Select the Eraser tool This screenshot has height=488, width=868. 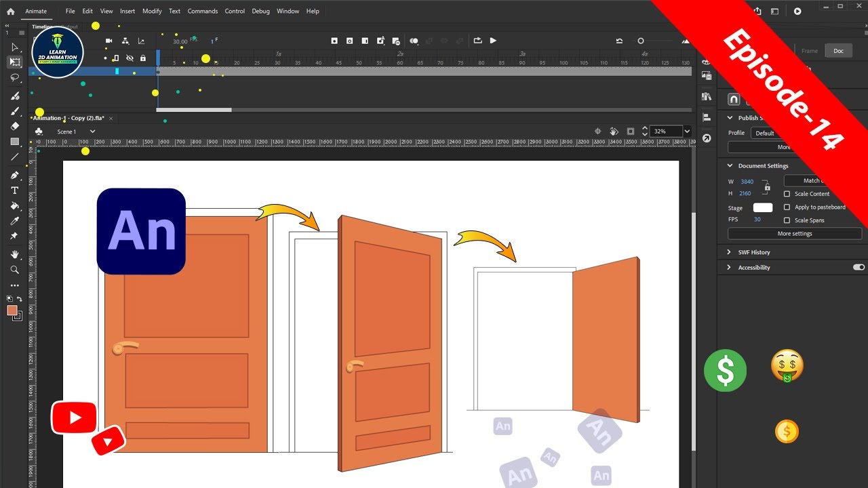pos(14,126)
